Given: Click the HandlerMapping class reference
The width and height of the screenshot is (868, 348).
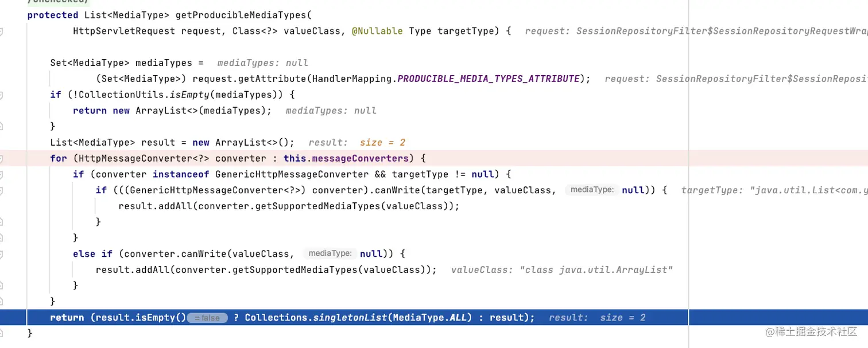Looking at the screenshot, I should pyautogui.click(x=352, y=79).
